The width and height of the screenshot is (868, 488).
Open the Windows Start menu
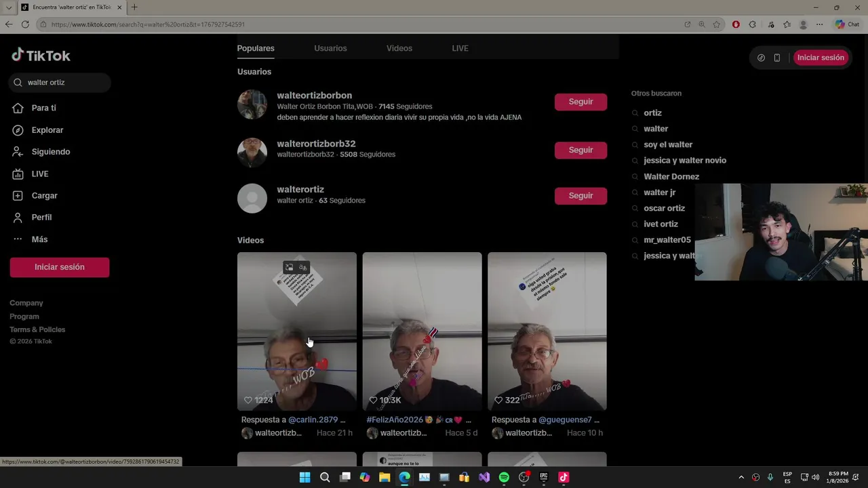click(304, 477)
